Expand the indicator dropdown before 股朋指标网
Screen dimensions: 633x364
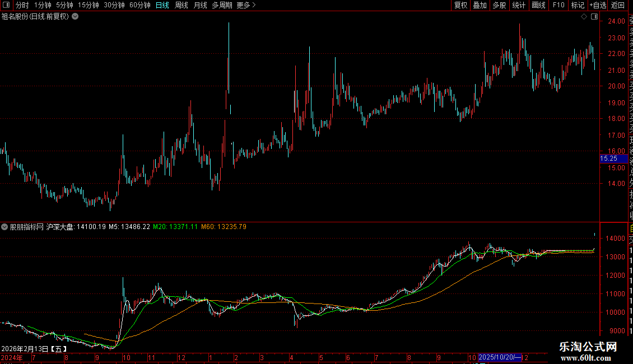[4, 227]
